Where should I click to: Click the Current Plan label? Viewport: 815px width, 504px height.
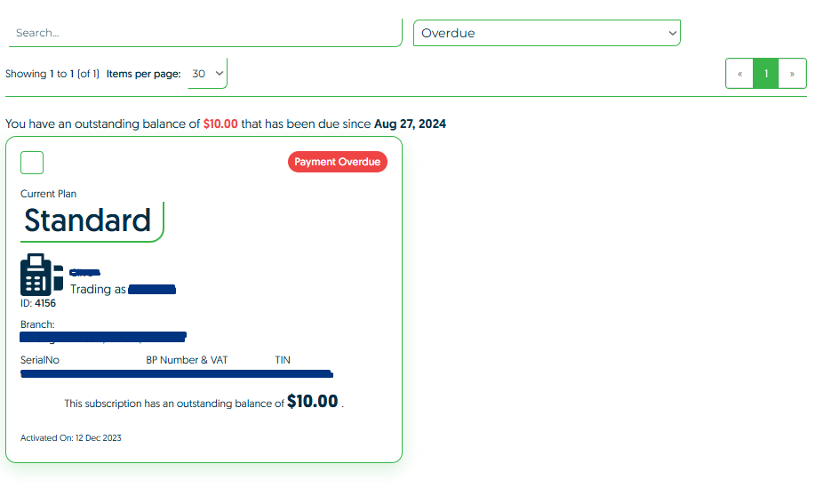[49, 194]
